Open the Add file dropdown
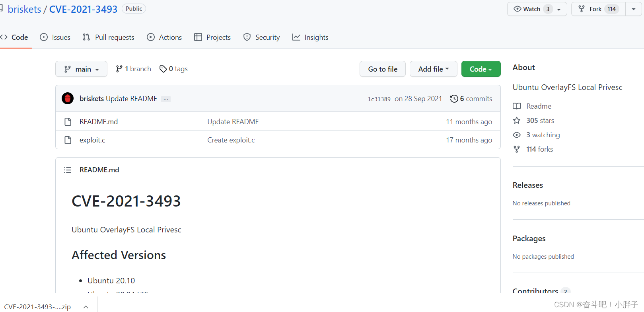The height and width of the screenshot is (312, 644). coord(434,69)
